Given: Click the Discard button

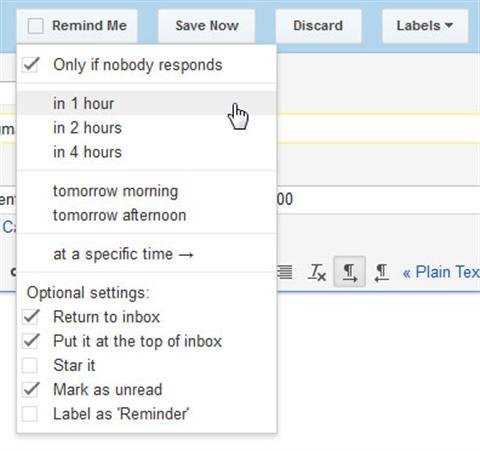Looking at the screenshot, I should 318,26.
